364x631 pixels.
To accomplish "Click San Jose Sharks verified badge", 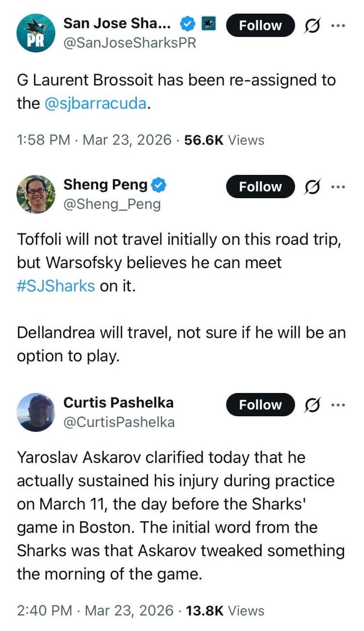I will (188, 24).
